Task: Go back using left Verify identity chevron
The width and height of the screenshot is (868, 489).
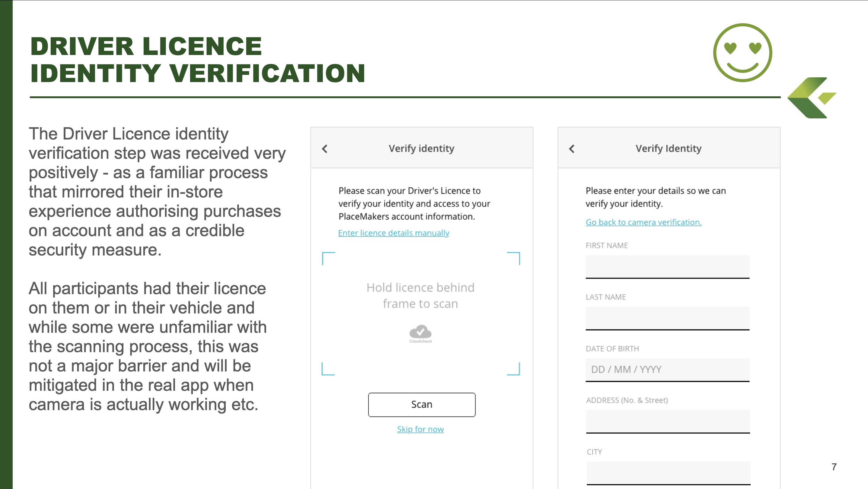Action: point(325,149)
